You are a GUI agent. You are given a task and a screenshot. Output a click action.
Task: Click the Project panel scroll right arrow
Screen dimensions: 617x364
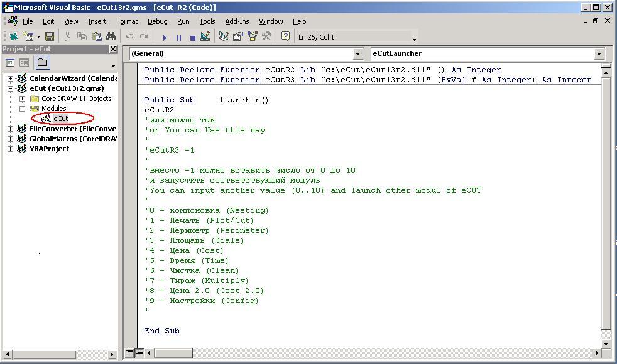(x=112, y=354)
